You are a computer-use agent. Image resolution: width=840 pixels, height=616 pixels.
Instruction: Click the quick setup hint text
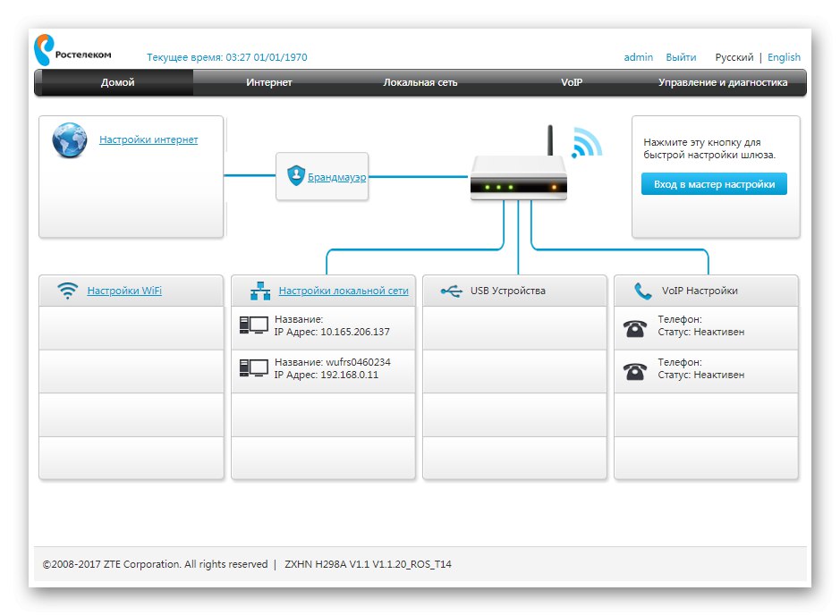point(709,148)
